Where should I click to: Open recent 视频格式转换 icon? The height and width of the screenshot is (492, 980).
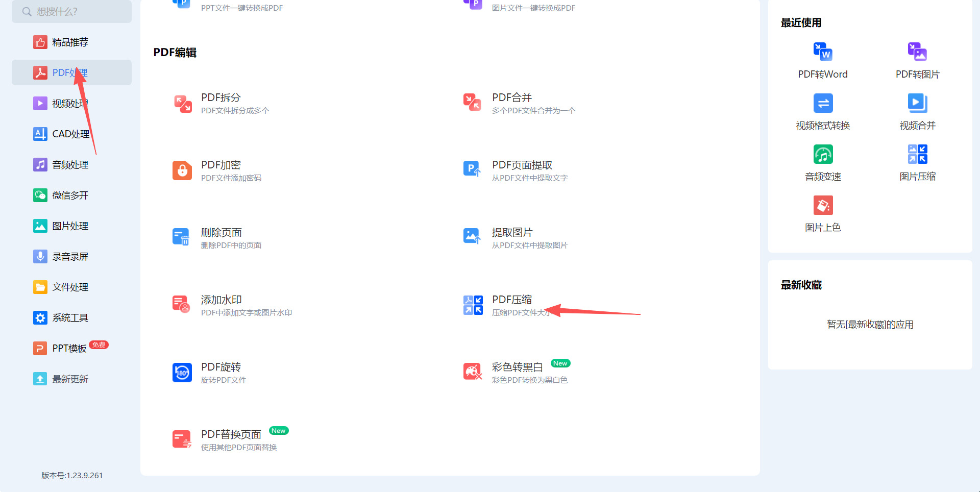click(823, 103)
